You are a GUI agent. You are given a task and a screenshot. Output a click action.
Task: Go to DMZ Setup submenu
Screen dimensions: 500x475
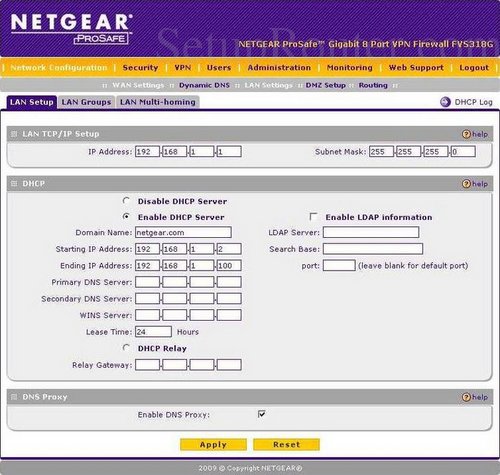click(326, 85)
